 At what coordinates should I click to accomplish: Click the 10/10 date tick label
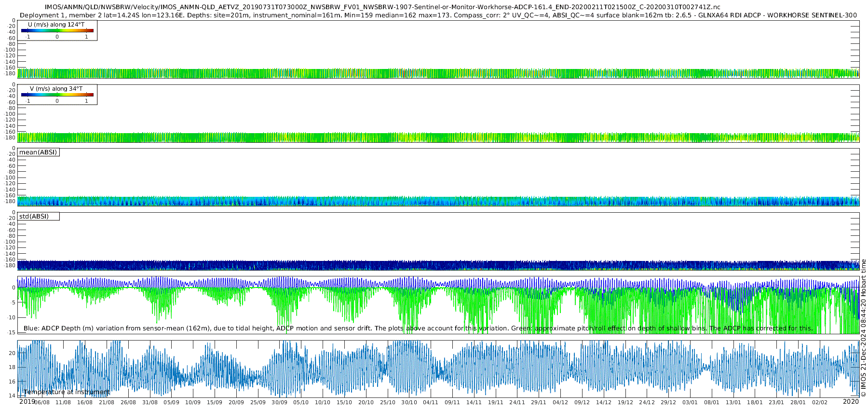(x=323, y=402)
